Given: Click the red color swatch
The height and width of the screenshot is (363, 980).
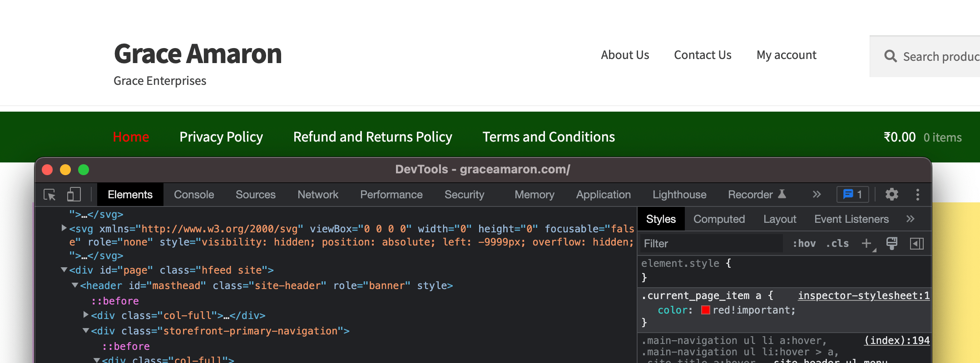Looking at the screenshot, I should click(705, 310).
